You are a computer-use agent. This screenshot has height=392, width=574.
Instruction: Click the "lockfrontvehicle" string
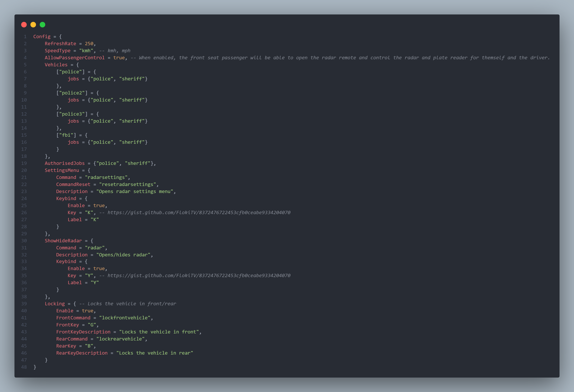[125, 318]
